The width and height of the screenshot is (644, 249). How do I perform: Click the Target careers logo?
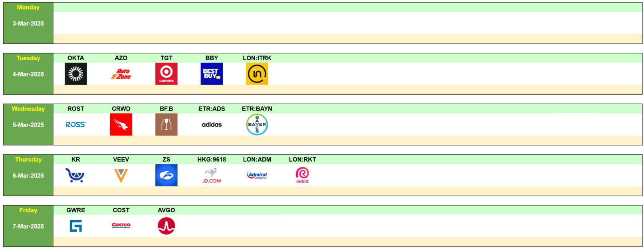click(166, 74)
